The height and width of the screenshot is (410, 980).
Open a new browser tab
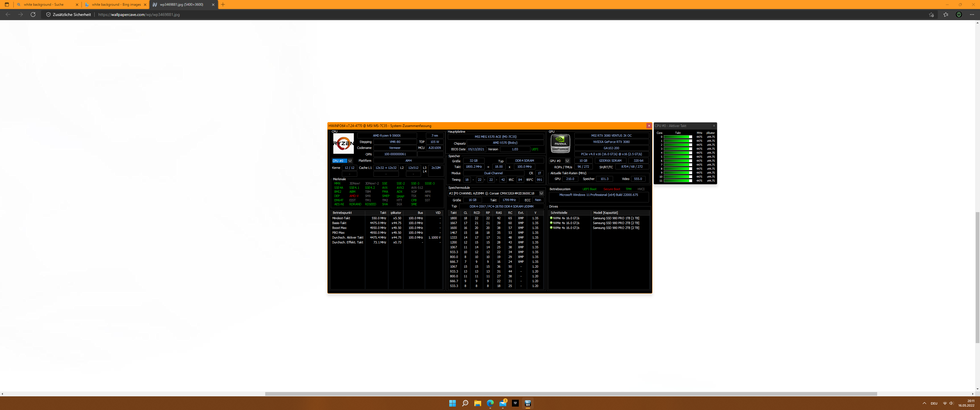click(223, 5)
